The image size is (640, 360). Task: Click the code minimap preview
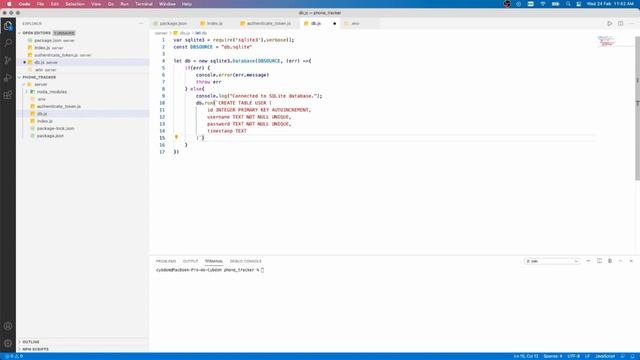(606, 41)
